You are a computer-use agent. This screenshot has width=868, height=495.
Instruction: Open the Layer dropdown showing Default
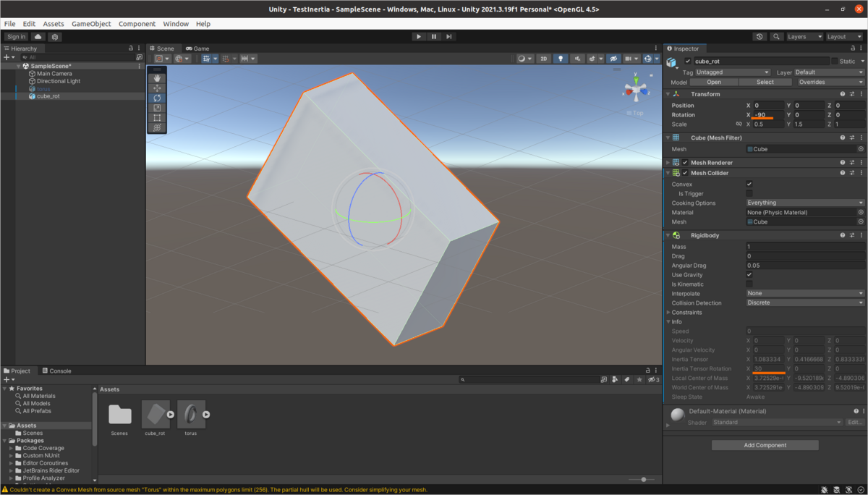point(829,72)
